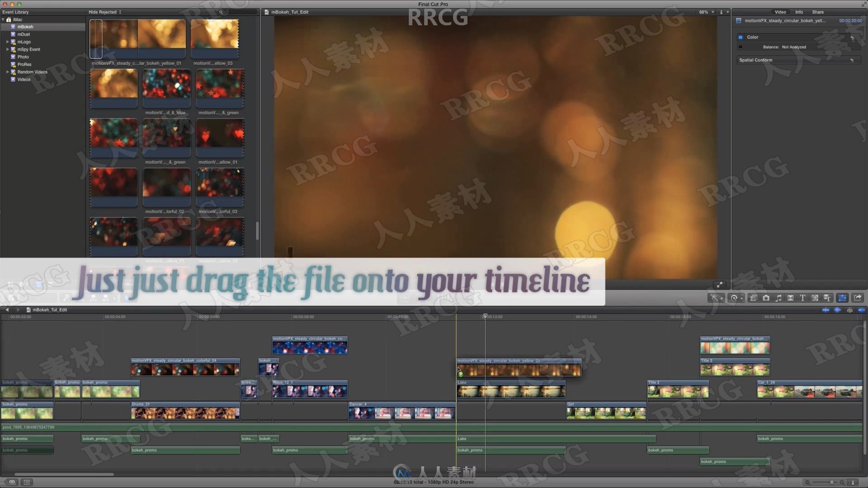Select the mDust event
The height and width of the screenshot is (488, 868).
pos(43,34)
